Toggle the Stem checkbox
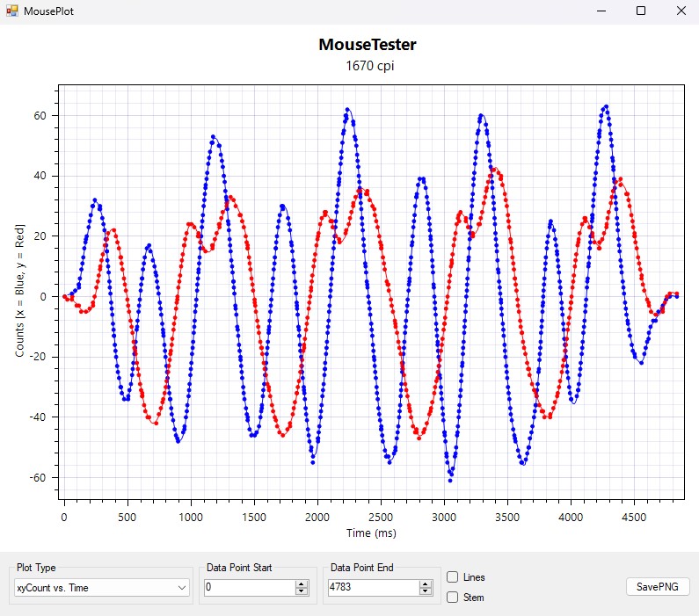The image size is (699, 616). tap(453, 598)
